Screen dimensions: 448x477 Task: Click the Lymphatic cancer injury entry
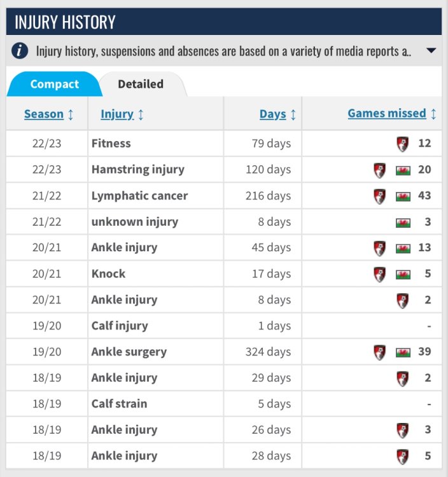(139, 196)
